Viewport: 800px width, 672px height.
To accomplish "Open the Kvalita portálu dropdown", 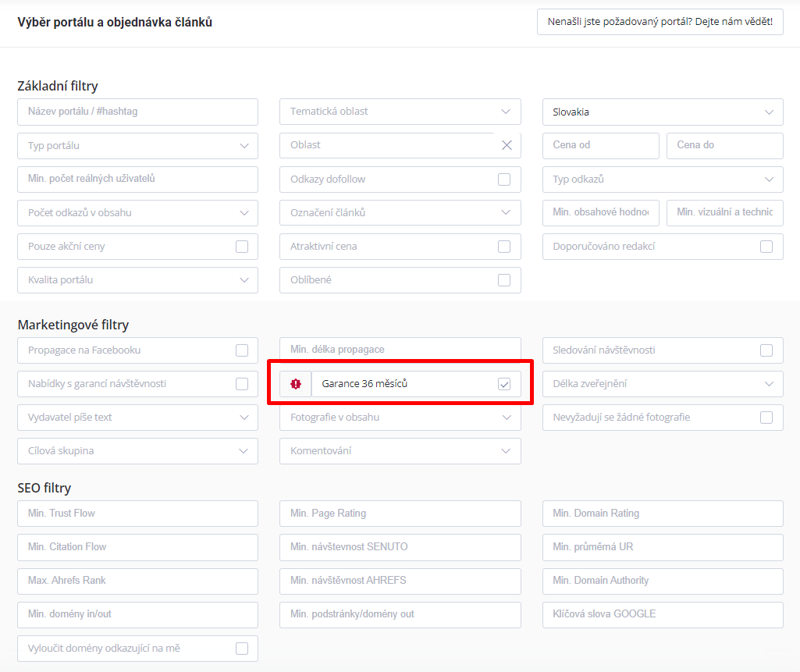I will (x=137, y=280).
